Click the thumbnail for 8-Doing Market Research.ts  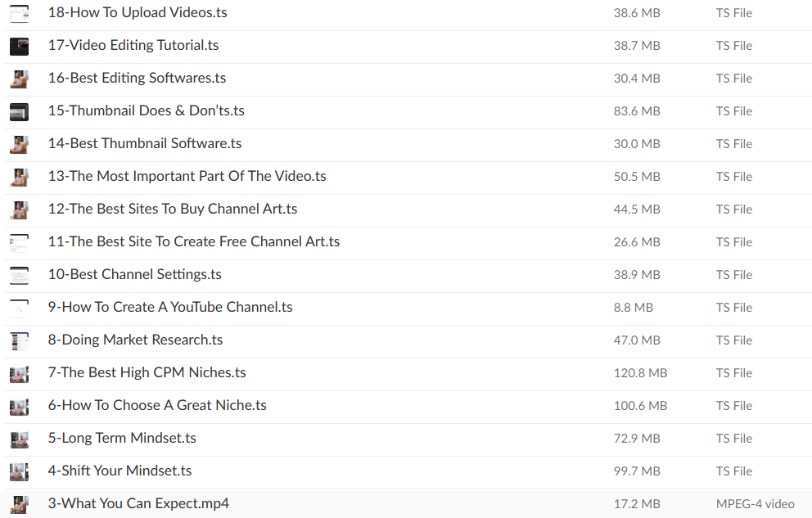click(19, 340)
